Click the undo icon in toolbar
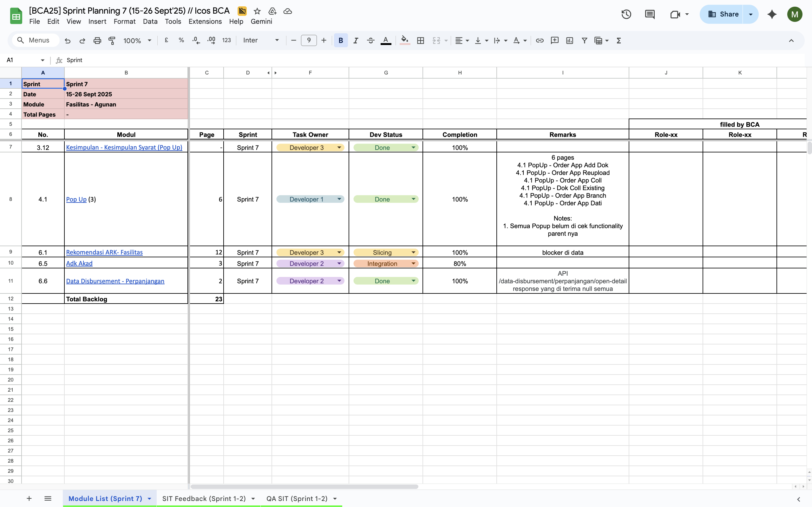This screenshot has width=812, height=507. click(x=68, y=41)
